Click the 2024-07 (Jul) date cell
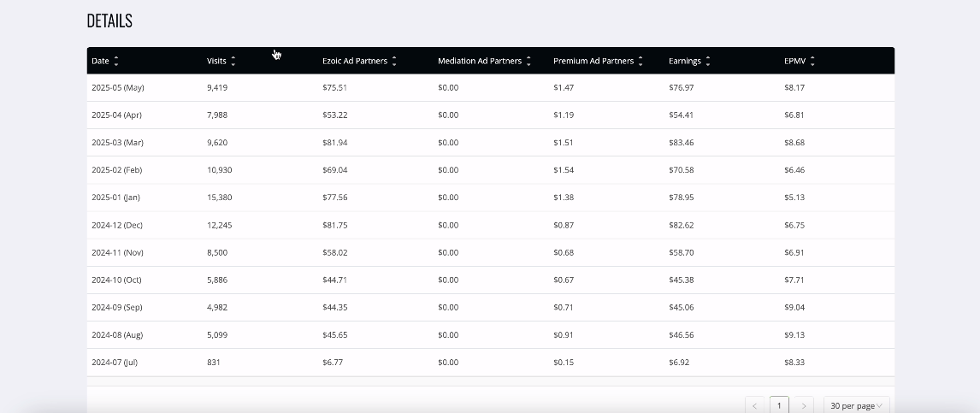 pyautogui.click(x=115, y=363)
